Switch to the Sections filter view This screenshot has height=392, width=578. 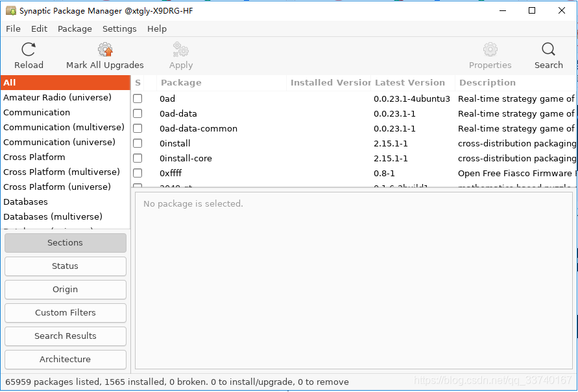click(x=66, y=242)
